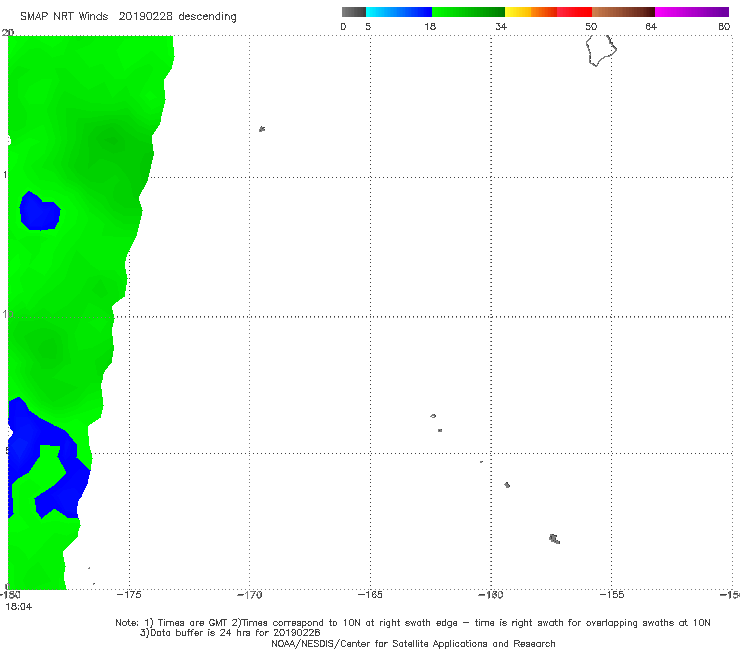
Task: Click the yellow-to-red segment of the color bar
Action: coord(548,12)
